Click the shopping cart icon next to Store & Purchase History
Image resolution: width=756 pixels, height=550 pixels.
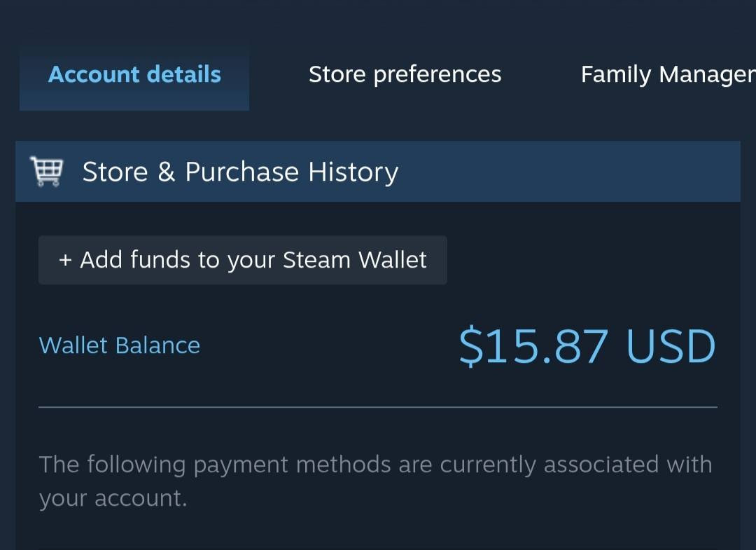45,170
